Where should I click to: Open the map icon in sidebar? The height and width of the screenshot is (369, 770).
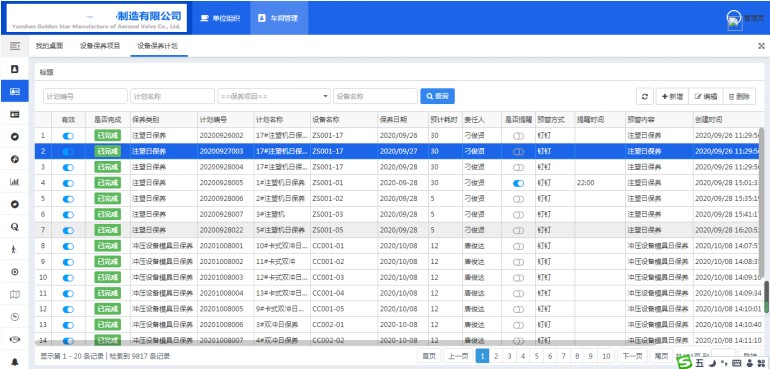point(15,294)
